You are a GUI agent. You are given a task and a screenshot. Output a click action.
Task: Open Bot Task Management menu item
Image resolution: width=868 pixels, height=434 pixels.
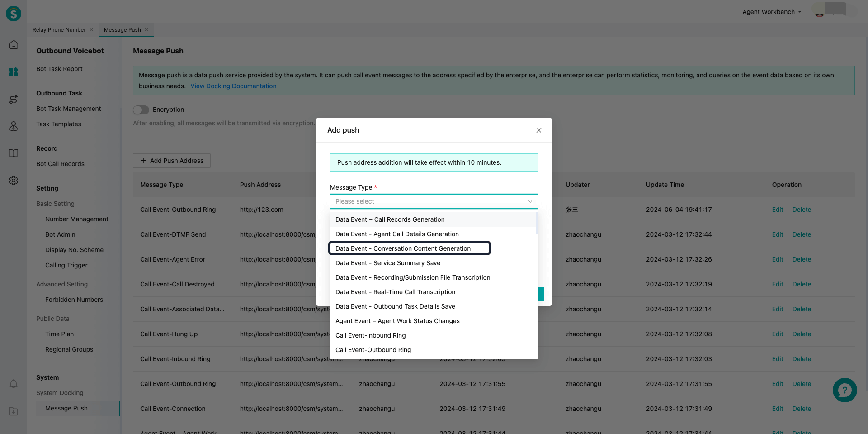(x=68, y=109)
